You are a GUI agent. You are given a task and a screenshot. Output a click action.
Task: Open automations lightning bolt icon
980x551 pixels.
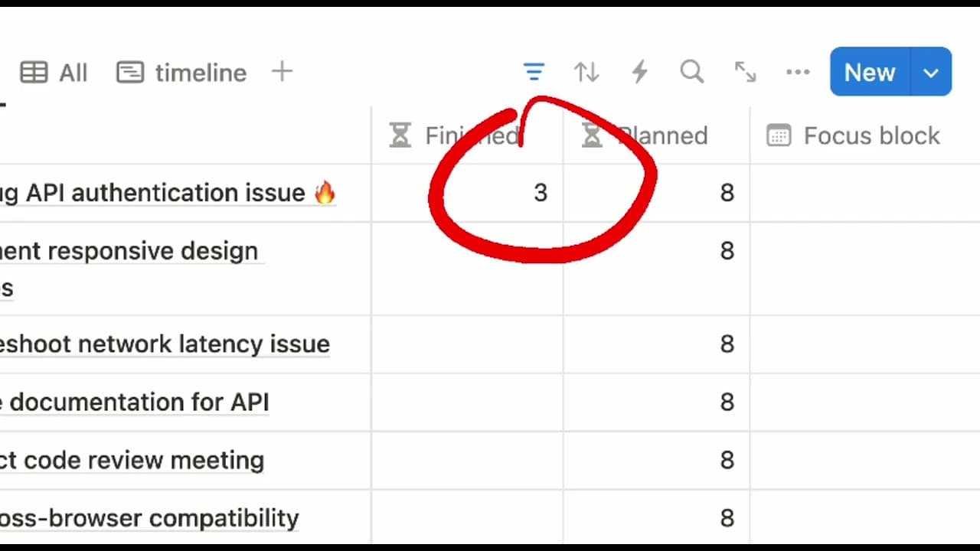(x=639, y=73)
